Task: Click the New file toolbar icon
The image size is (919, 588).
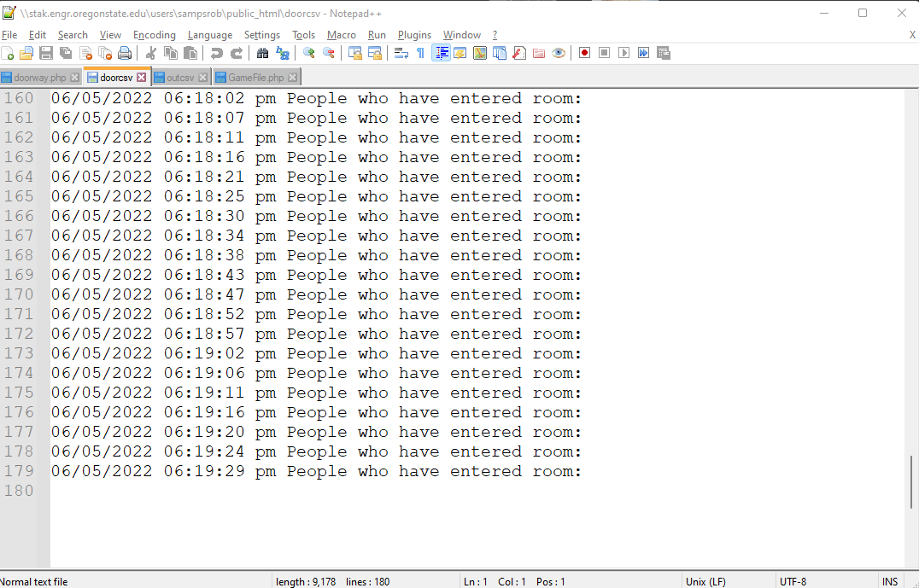Action: pos(8,53)
